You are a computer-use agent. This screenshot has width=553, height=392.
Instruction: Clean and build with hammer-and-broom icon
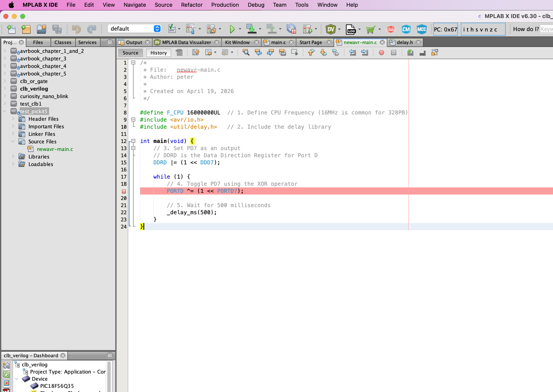[x=211, y=29]
